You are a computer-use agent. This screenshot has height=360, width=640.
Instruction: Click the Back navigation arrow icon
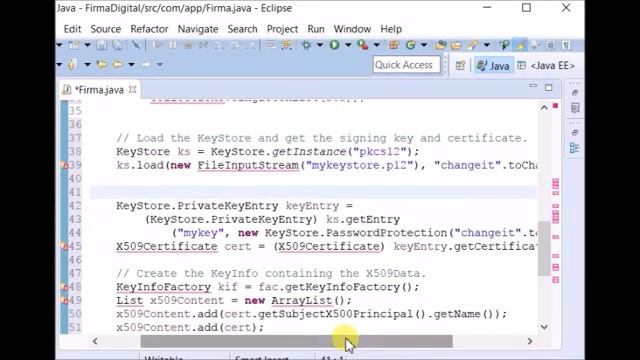coord(118,64)
